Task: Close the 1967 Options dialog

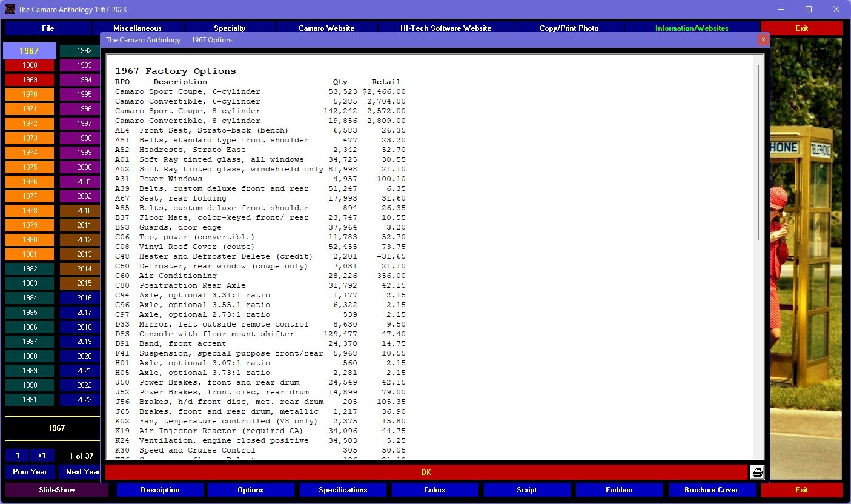Action: (x=763, y=39)
